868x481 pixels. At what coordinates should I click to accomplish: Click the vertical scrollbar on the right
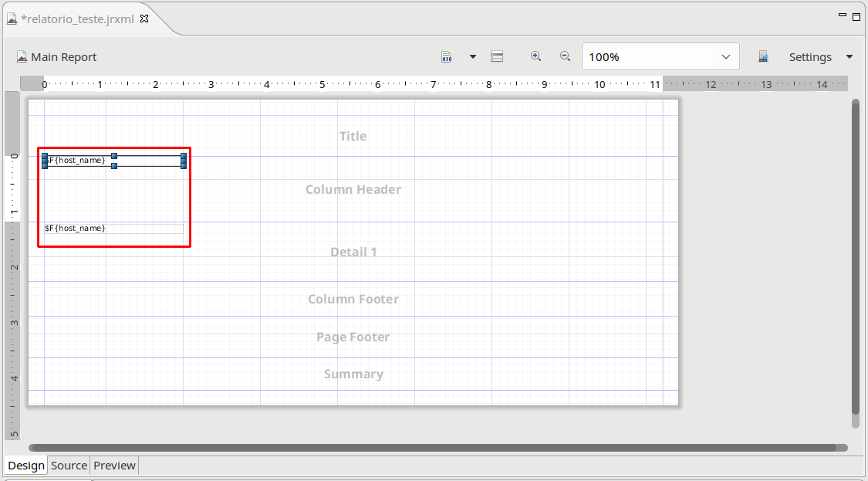[855, 255]
